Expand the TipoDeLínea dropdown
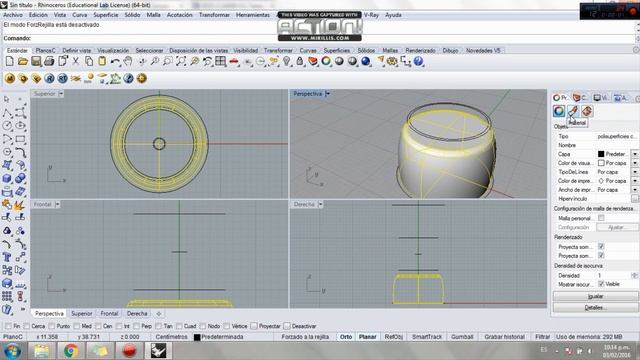The width and height of the screenshot is (640, 360). pyautogui.click(x=635, y=172)
